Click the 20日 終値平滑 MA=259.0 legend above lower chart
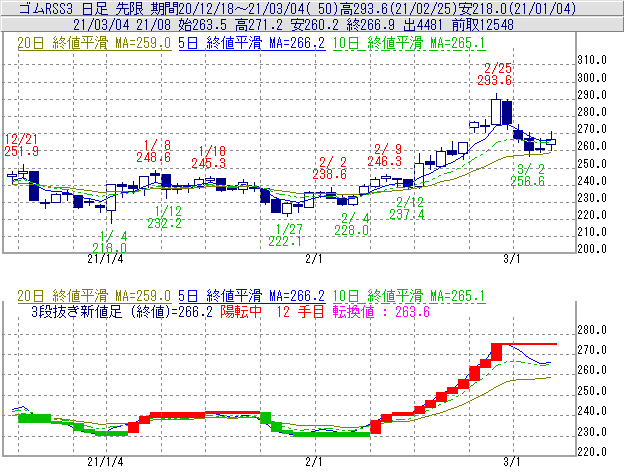Image resolution: width=624 pixels, height=473 pixels. 94,296
